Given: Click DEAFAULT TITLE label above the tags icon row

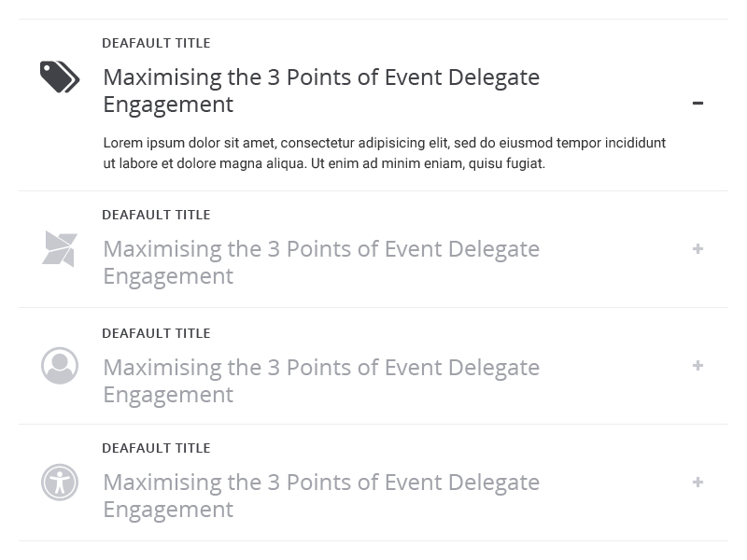Looking at the screenshot, I should 156,43.
